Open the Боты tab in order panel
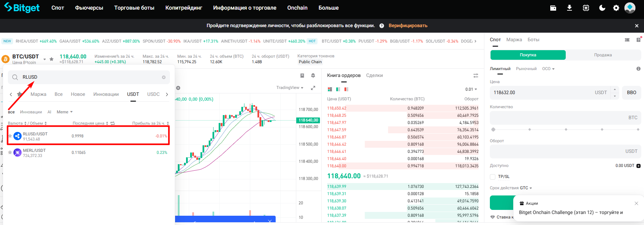The width and height of the screenshot is (644, 225). tap(533, 40)
